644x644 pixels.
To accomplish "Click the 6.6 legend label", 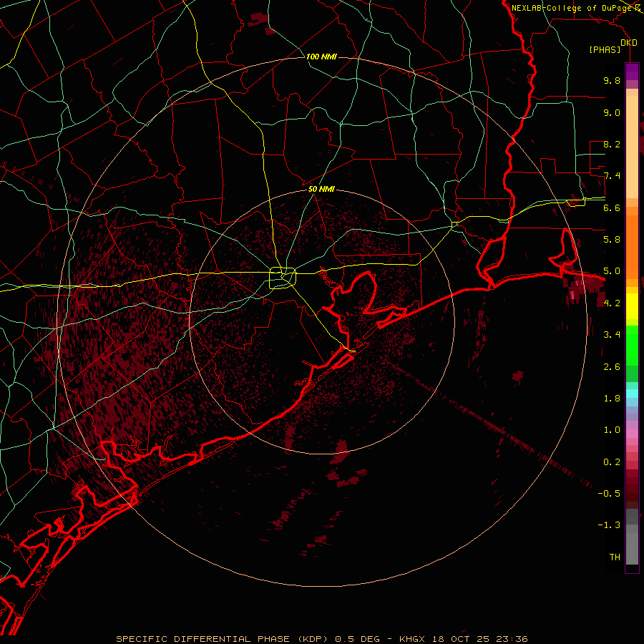I will [612, 208].
